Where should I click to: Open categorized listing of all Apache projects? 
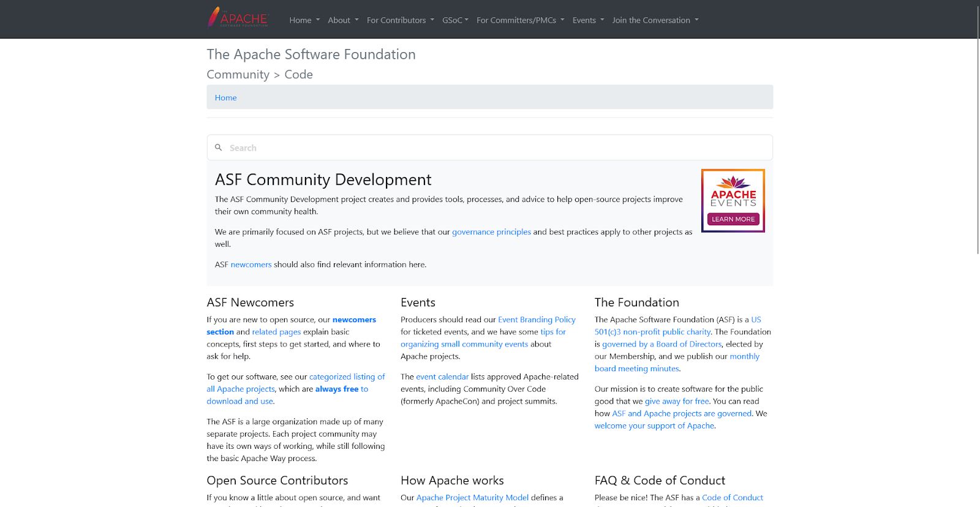[296, 383]
